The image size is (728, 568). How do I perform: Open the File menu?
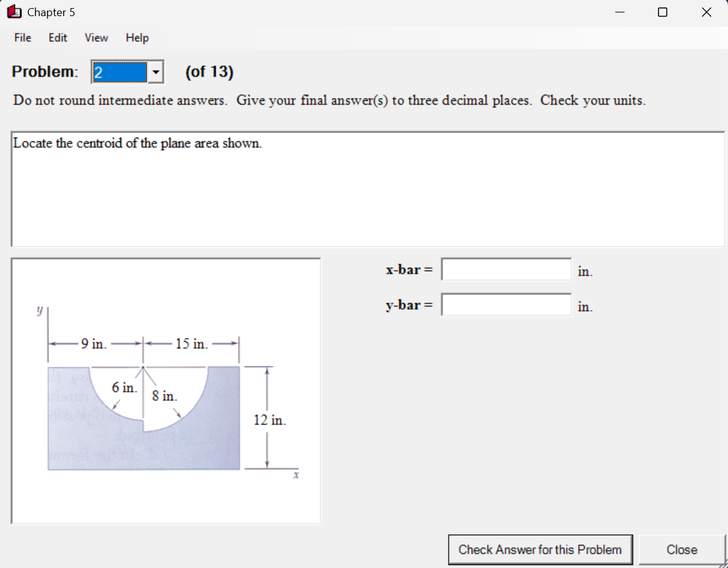[22, 38]
